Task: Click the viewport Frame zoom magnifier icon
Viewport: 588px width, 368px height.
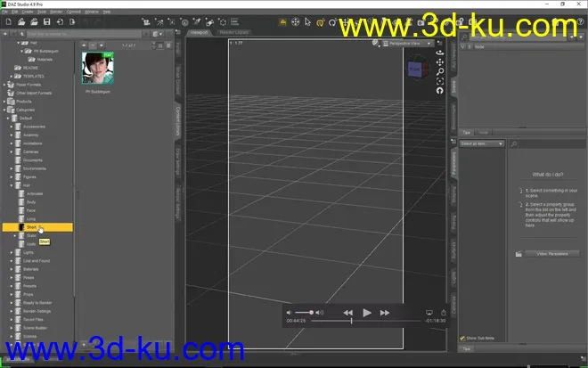Action: [x=439, y=71]
